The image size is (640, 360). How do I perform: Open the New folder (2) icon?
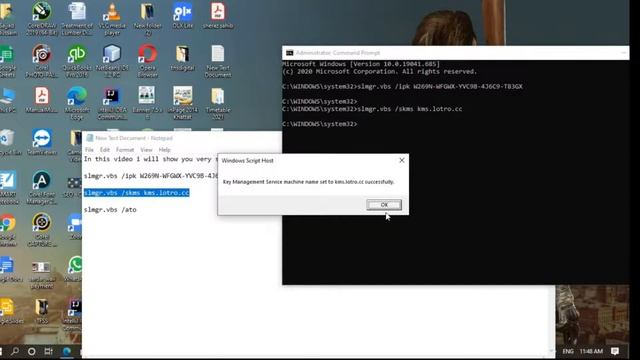pos(147,18)
